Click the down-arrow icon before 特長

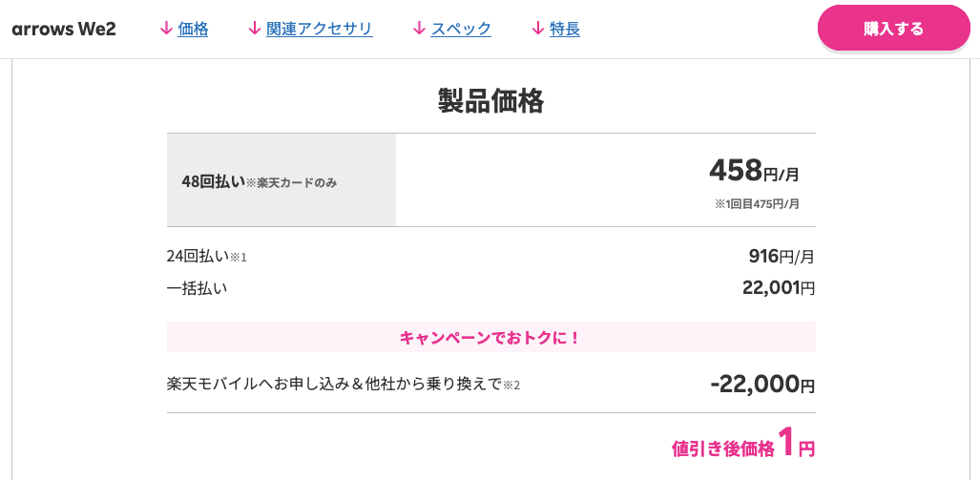(x=538, y=29)
